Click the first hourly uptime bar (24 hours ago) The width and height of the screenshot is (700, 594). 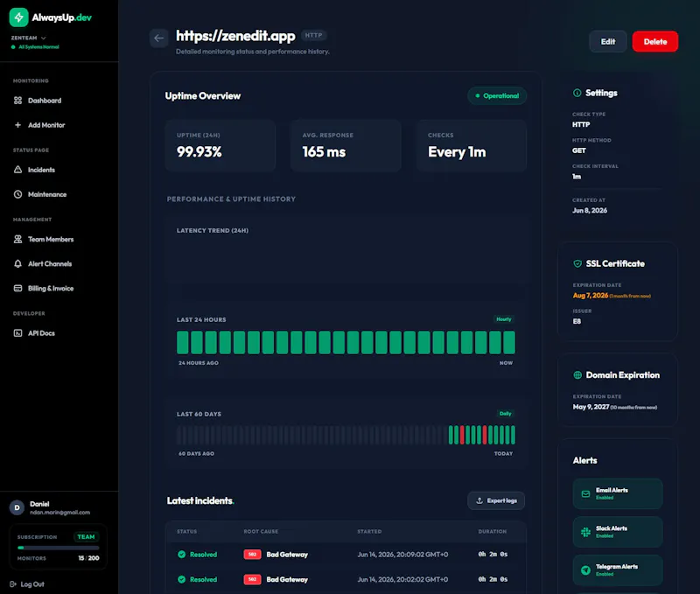tap(183, 342)
